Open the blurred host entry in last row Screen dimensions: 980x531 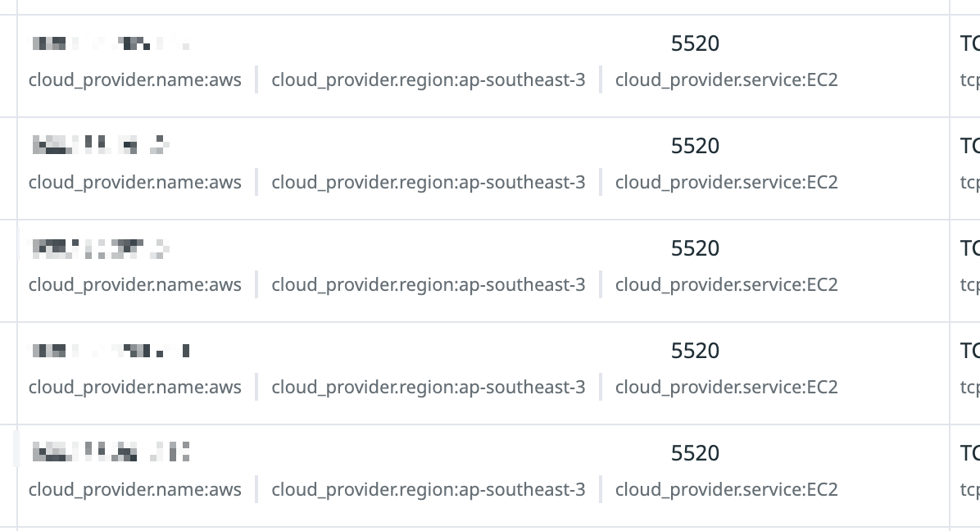[x=111, y=452]
